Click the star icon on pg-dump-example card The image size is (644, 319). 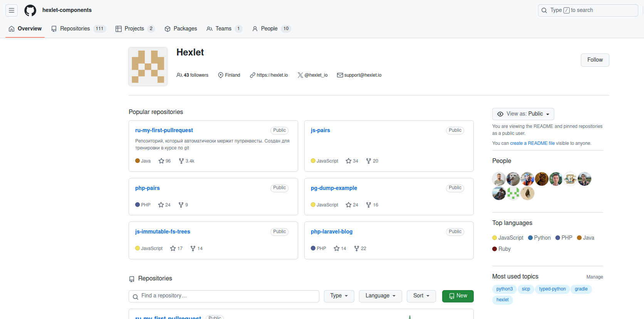click(349, 205)
